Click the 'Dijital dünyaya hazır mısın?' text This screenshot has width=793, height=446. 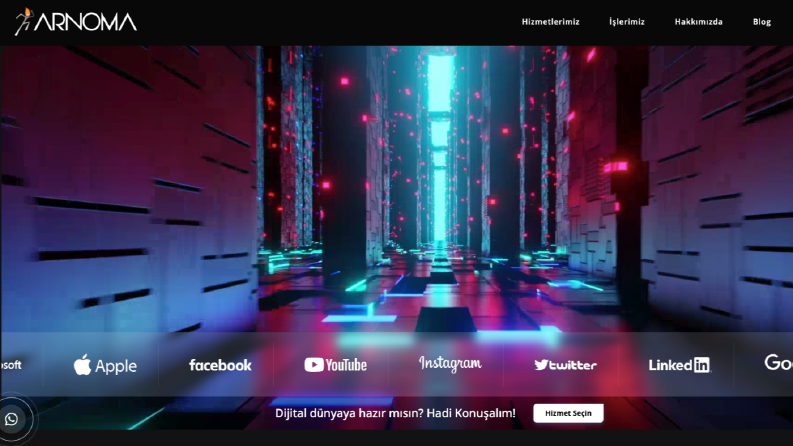point(348,413)
